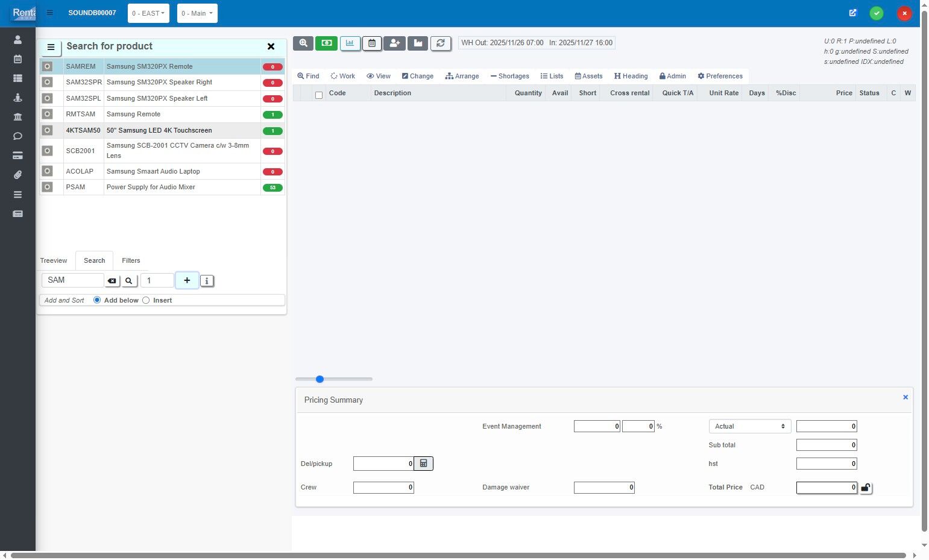Screen dimensions: 929x560
Task: Click the horizontal scrollbar at the bottom
Action: [x=458, y=555]
